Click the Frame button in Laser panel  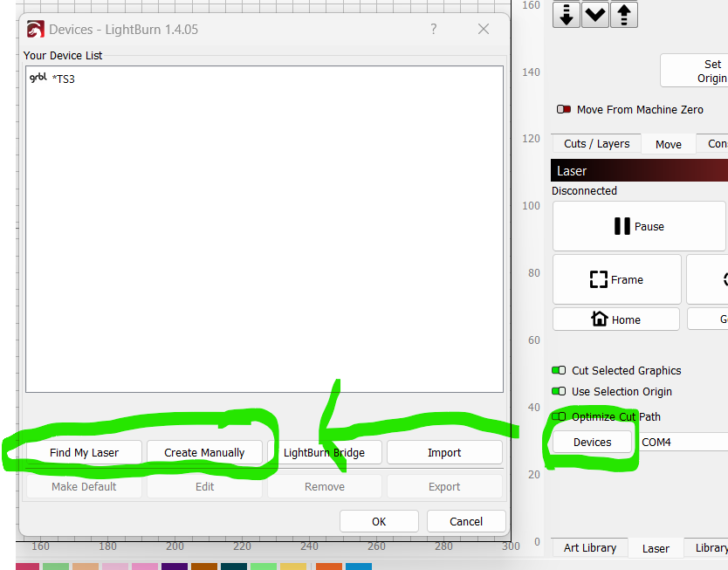click(x=616, y=279)
